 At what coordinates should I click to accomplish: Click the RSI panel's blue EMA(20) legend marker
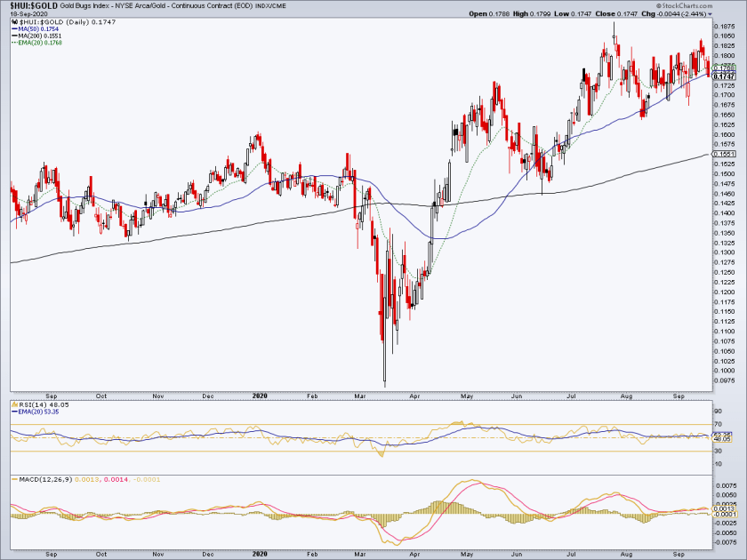pos(14,412)
